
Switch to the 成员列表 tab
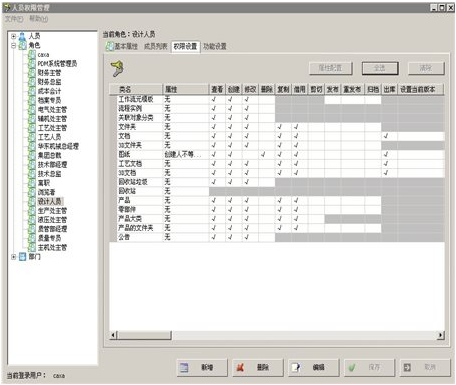(155, 46)
